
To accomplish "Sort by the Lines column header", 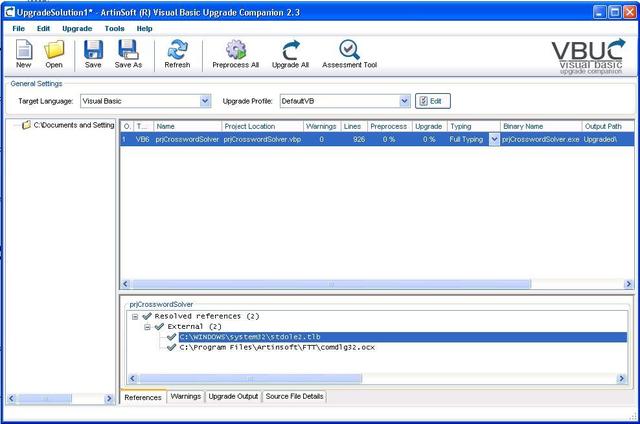I will pyautogui.click(x=354, y=127).
